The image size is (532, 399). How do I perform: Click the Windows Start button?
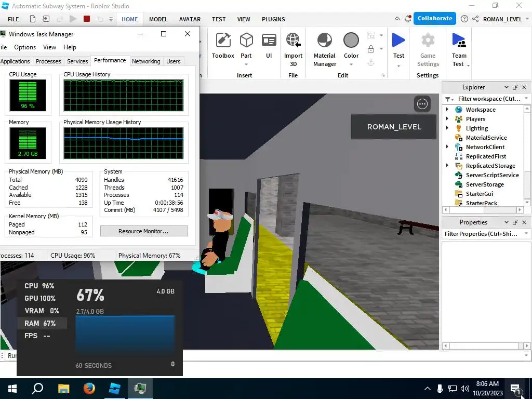12,388
